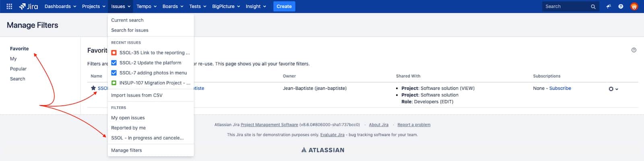Switch to Search filters tab

tap(18, 79)
